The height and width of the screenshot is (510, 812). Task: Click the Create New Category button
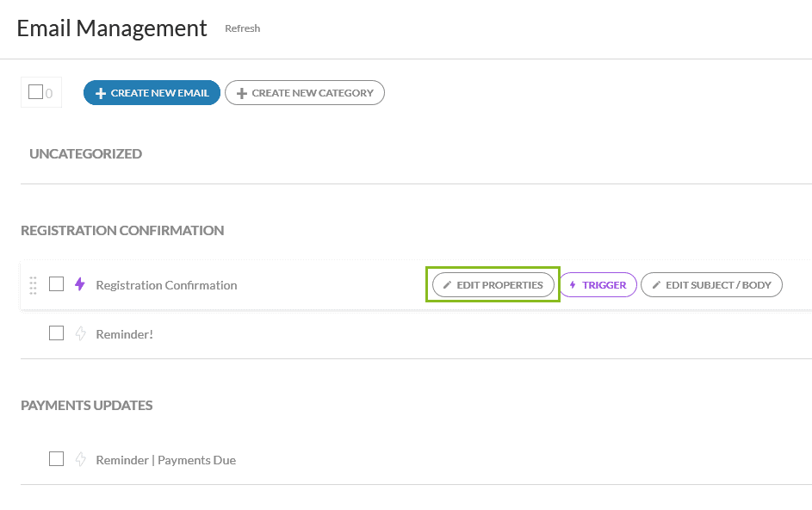pos(305,93)
